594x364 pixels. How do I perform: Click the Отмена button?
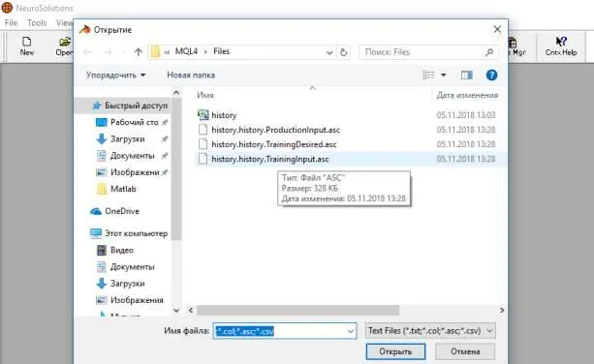pyautogui.click(x=465, y=351)
